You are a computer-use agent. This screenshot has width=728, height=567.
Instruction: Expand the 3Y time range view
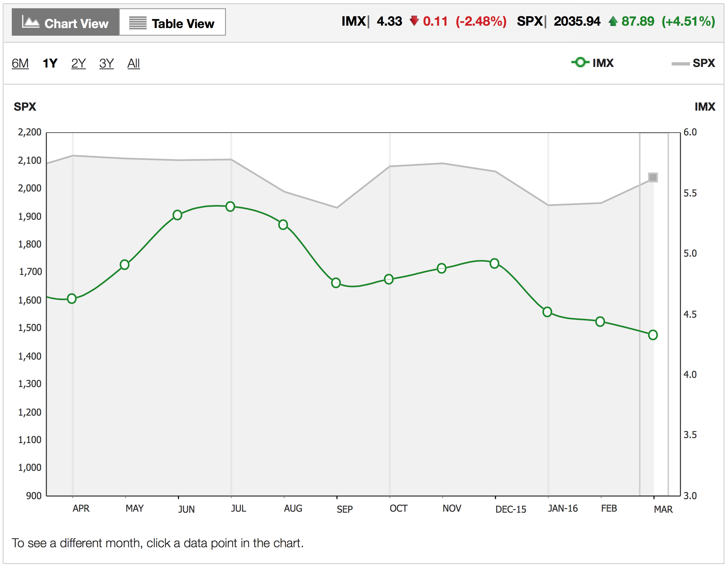[x=107, y=63]
